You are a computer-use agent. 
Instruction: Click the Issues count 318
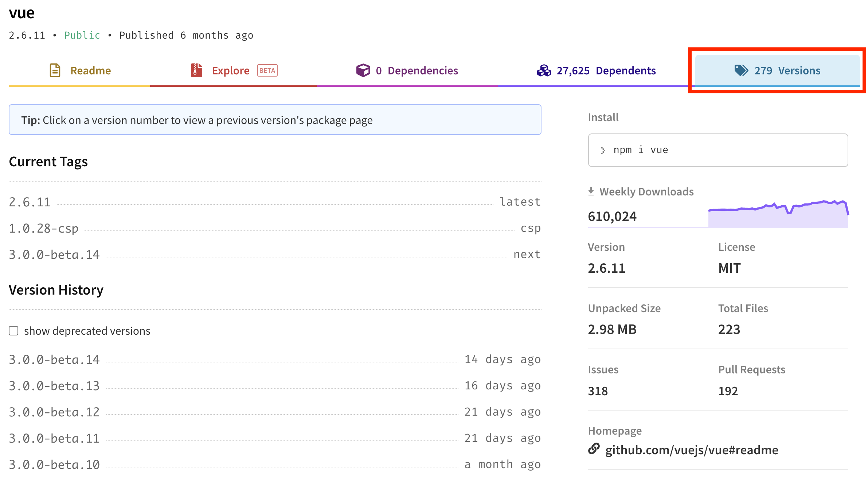[x=598, y=391]
